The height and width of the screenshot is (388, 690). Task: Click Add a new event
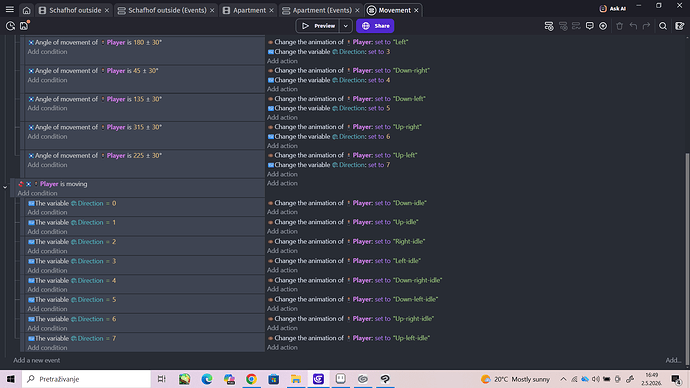tap(37, 360)
